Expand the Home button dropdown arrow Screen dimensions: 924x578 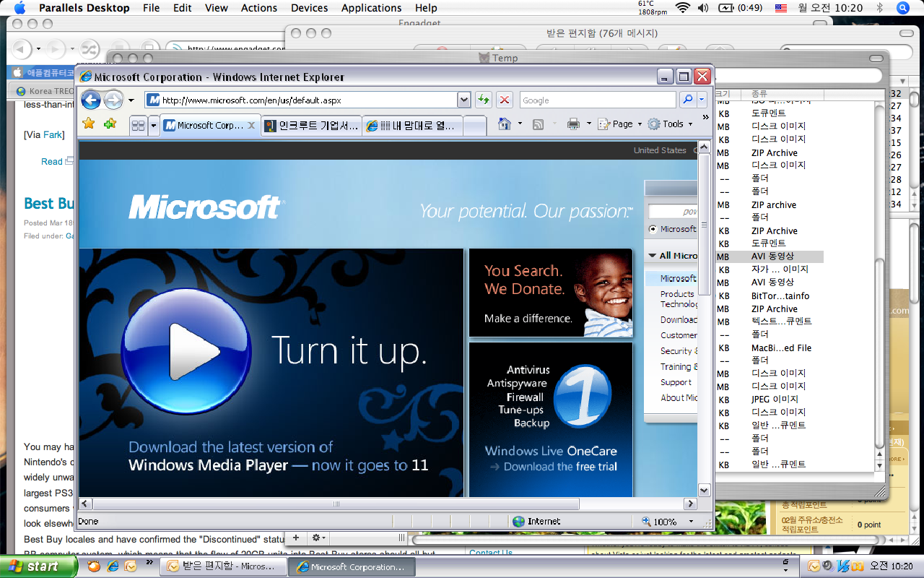click(x=520, y=124)
